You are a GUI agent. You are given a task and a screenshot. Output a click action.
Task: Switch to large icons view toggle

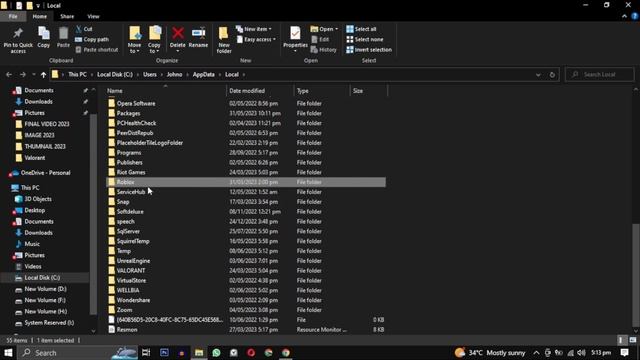pos(633,340)
